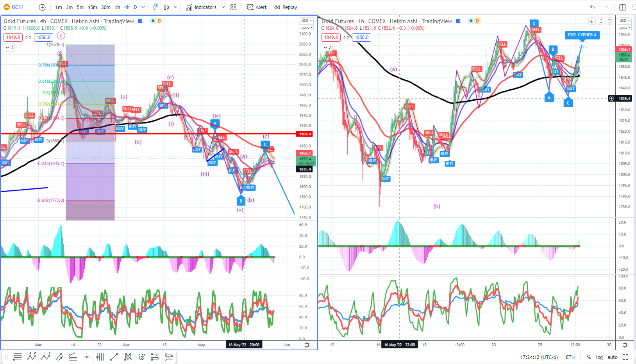
Task: Click the 1849.8 sell price button on right chart
Action: 331,37
